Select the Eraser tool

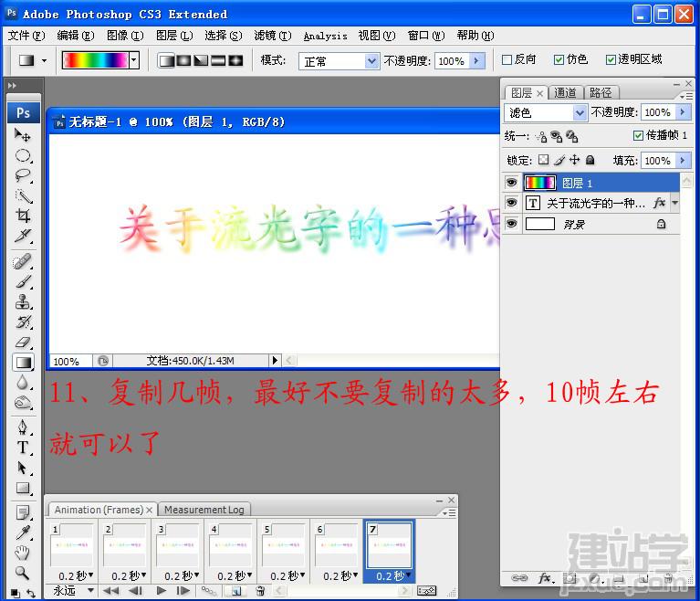click(22, 343)
